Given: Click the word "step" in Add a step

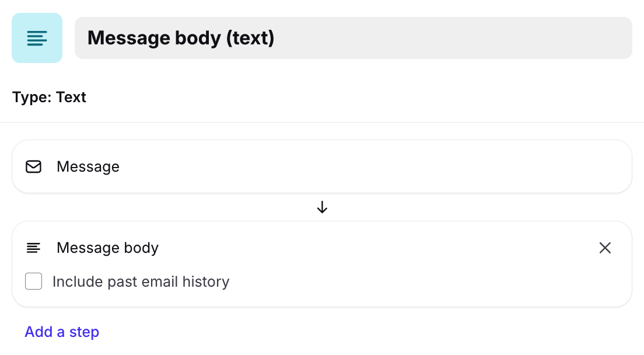Looking at the screenshot, I should [x=85, y=332].
